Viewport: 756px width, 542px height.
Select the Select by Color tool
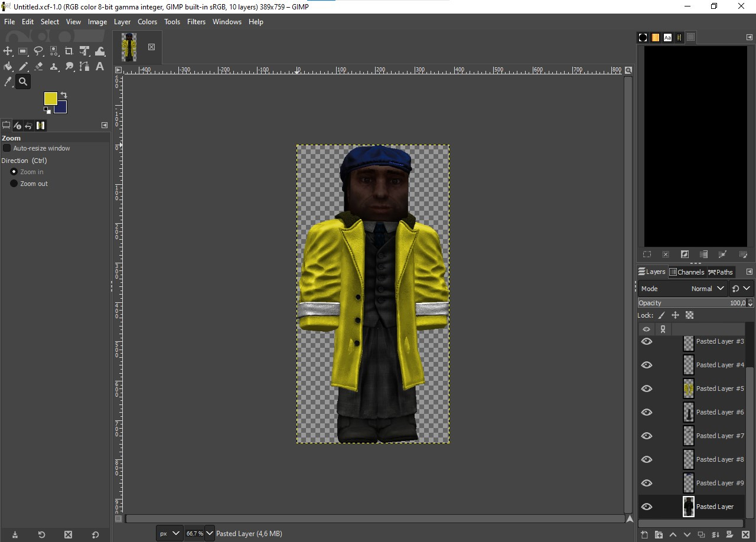[x=54, y=51]
